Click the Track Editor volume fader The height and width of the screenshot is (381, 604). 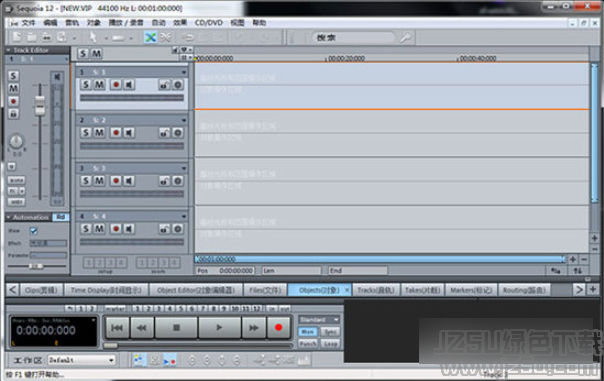[x=40, y=106]
